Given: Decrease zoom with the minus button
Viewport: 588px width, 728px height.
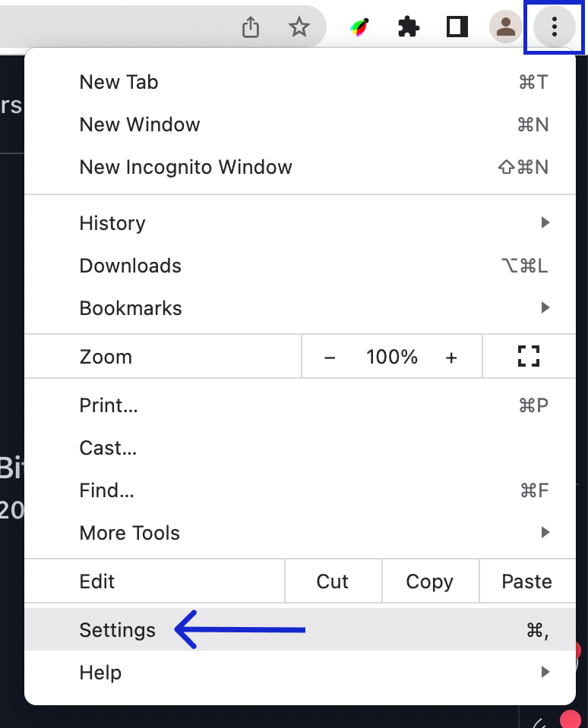Looking at the screenshot, I should pos(330,358).
